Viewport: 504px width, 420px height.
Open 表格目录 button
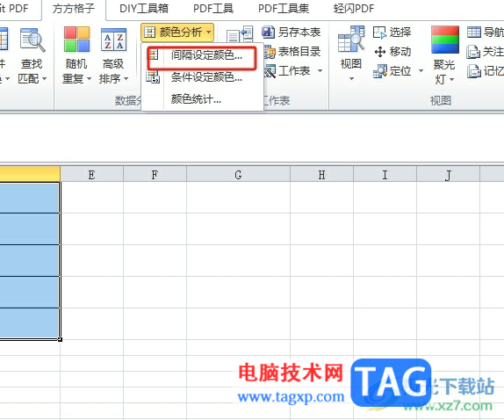[x=292, y=52]
